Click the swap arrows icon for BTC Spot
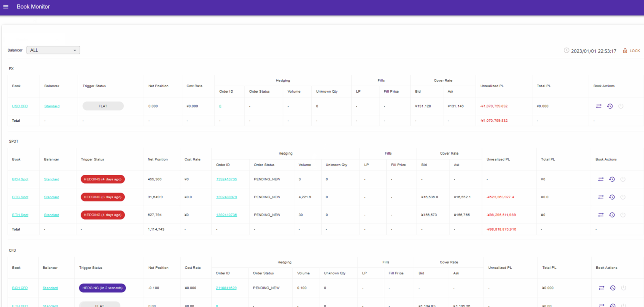This screenshot has width=644, height=307. tap(601, 197)
